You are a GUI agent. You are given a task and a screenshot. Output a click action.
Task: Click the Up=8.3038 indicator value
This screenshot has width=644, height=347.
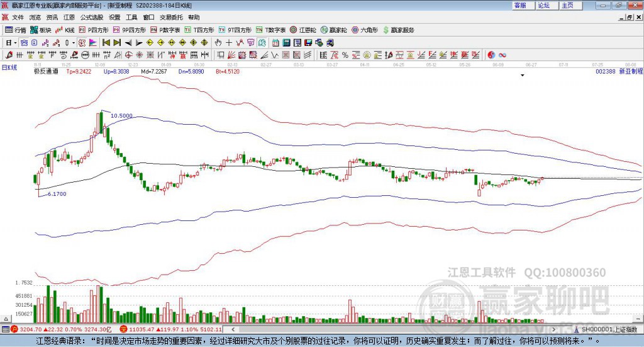tap(116, 72)
